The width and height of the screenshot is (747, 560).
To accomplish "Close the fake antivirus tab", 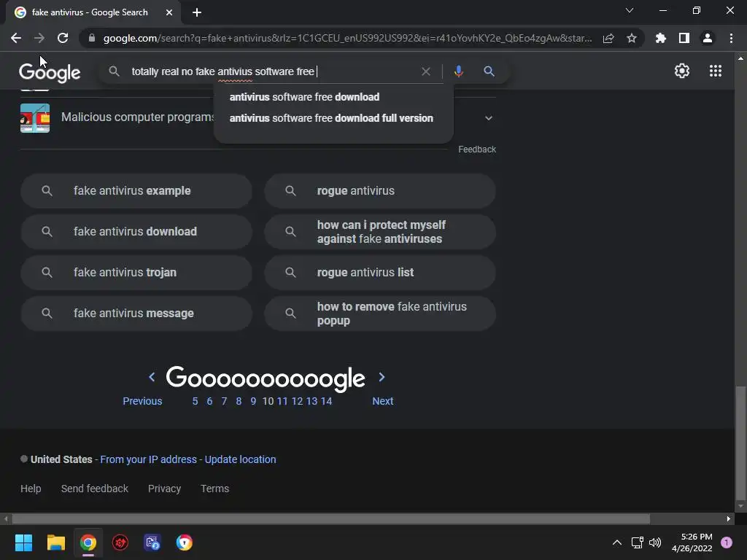I will [x=169, y=12].
